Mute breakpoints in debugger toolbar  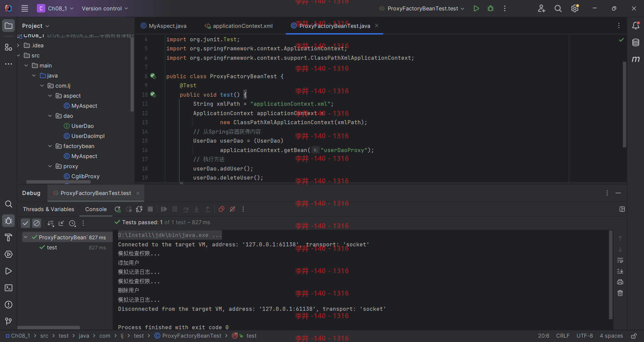(x=232, y=209)
